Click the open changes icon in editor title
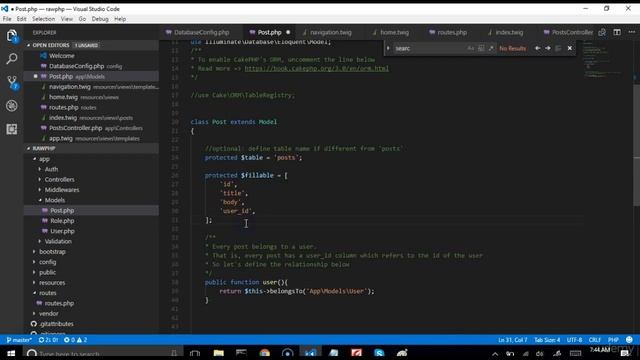Image resolution: width=640 pixels, height=360 pixels. pyautogui.click(x=602, y=32)
